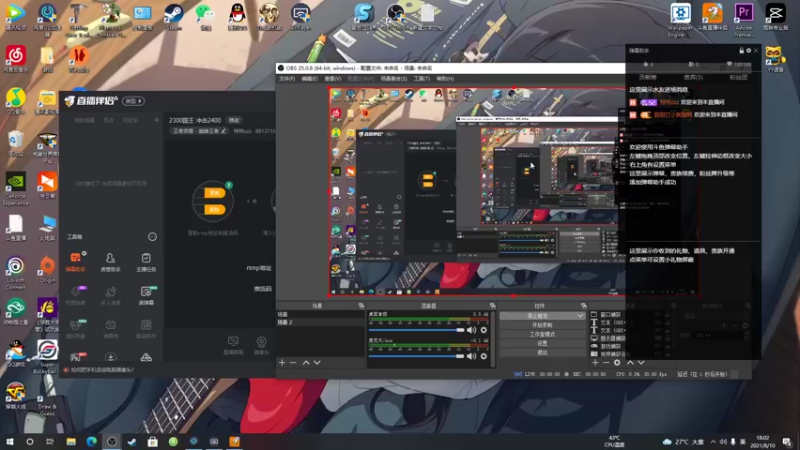
Task: Toggle 工作室模式 studio mode
Action: pyautogui.click(x=542, y=334)
